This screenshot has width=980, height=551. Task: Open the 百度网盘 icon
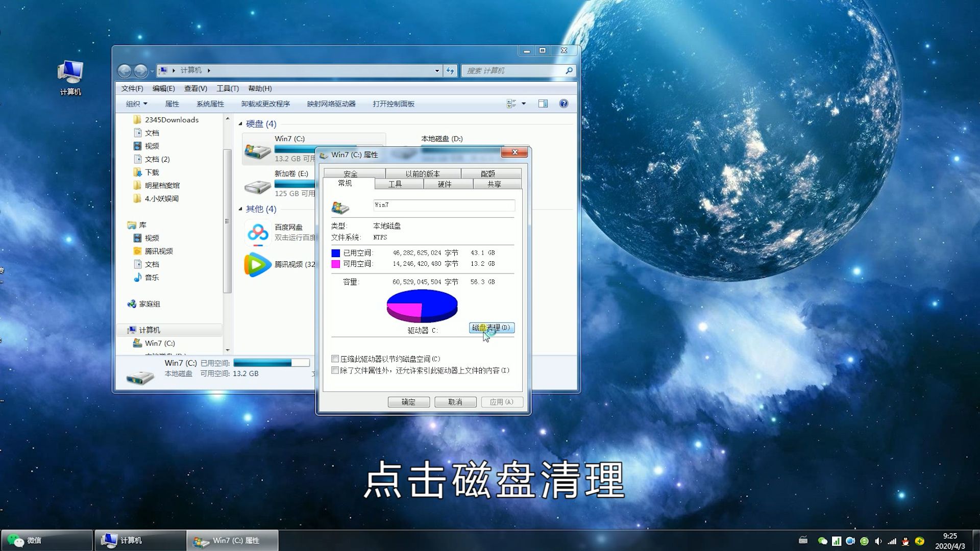coord(258,233)
